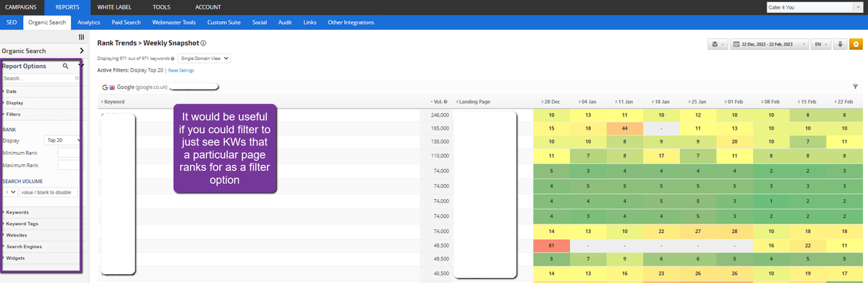
Task: Expand the Keywords section
Action: coord(17,212)
